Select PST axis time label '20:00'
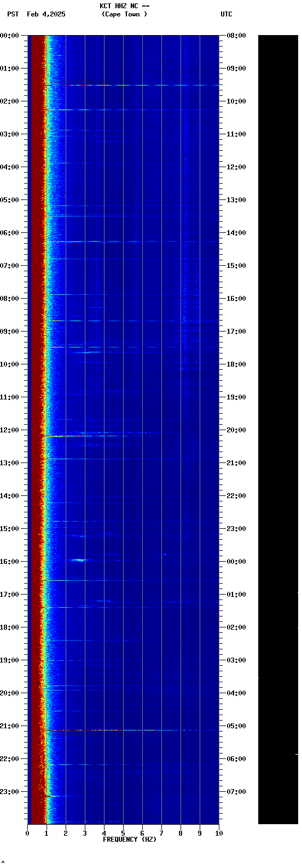Viewport: 302px width, 868px height. [x=10, y=693]
